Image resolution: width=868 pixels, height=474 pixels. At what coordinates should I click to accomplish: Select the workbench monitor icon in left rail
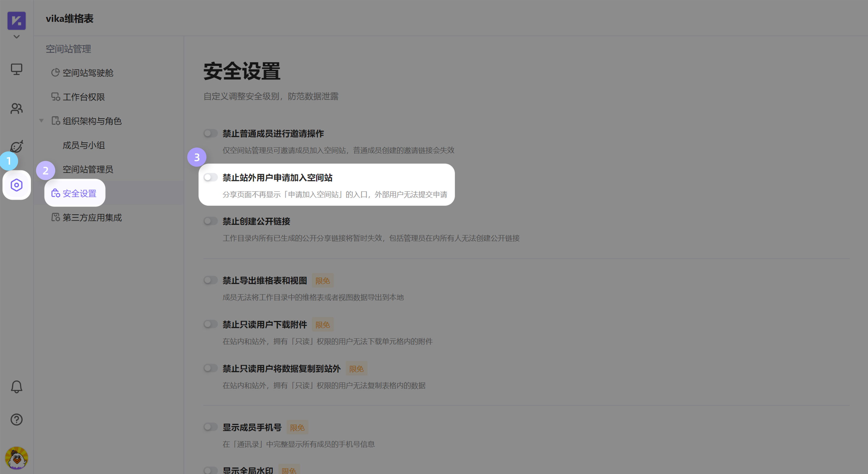point(16,70)
